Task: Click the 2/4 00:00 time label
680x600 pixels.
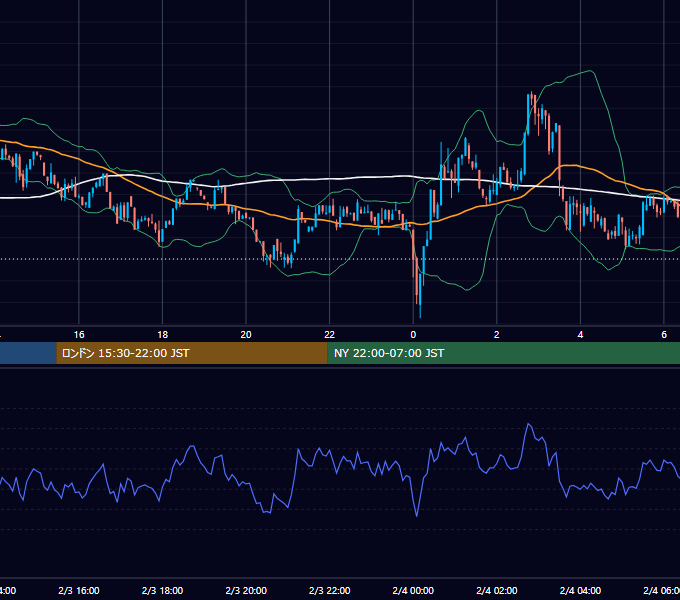Action: pos(413,590)
